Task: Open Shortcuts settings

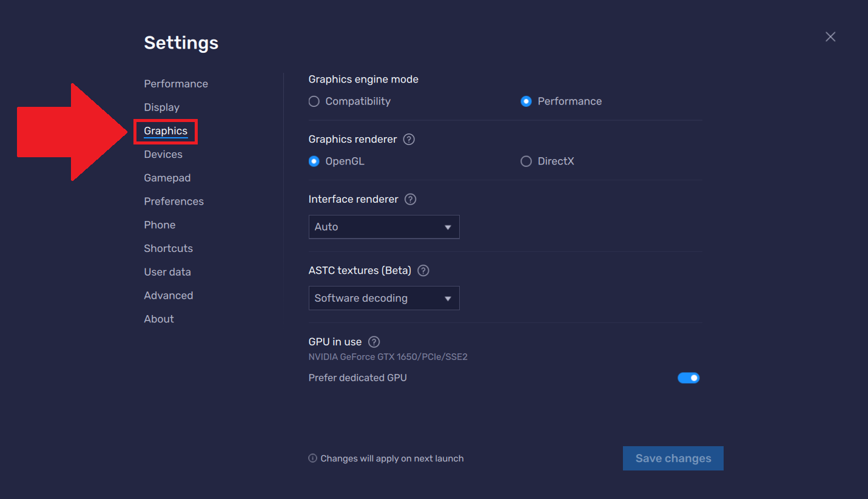Action: pos(168,248)
